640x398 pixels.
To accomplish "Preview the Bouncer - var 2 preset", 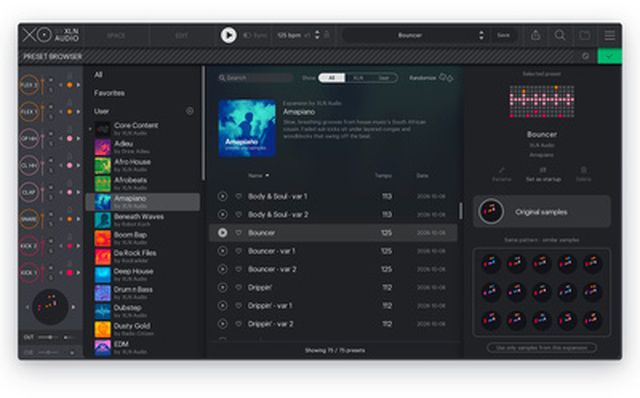I will [222, 269].
